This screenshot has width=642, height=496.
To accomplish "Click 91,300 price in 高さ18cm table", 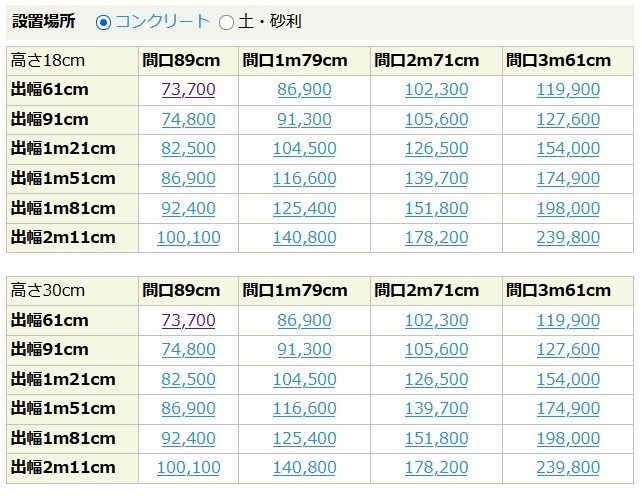I will click(304, 119).
